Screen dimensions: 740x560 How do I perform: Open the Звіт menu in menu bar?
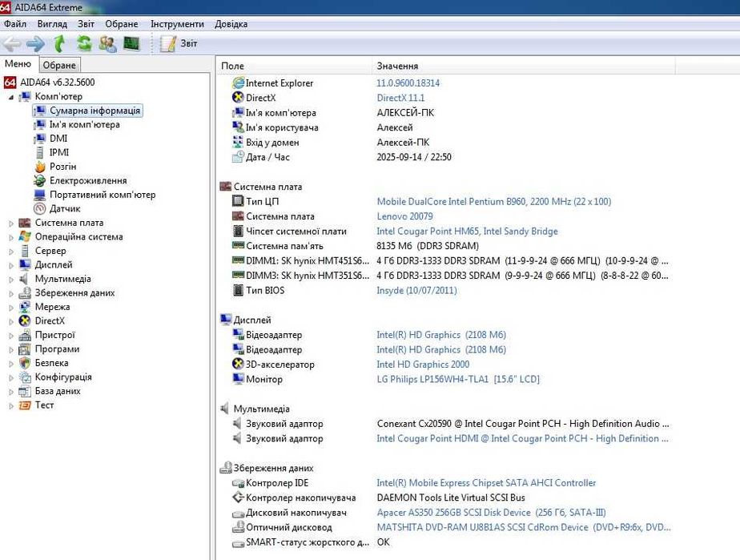click(x=86, y=23)
